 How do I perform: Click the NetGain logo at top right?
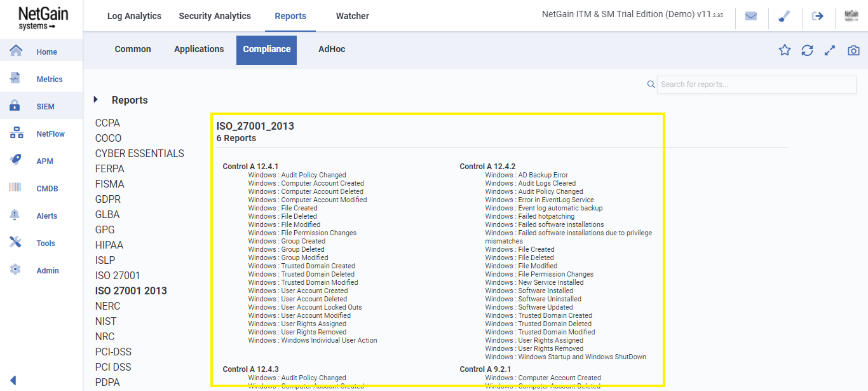tap(851, 17)
